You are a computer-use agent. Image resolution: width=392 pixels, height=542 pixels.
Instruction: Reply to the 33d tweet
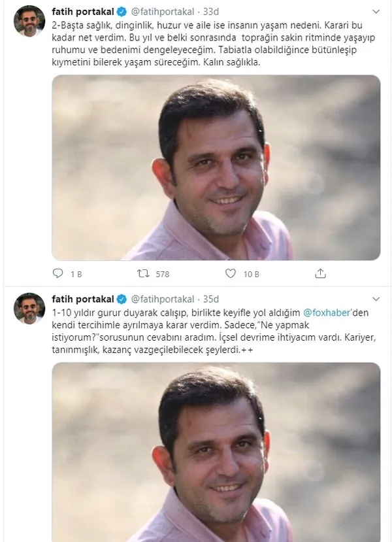point(58,273)
